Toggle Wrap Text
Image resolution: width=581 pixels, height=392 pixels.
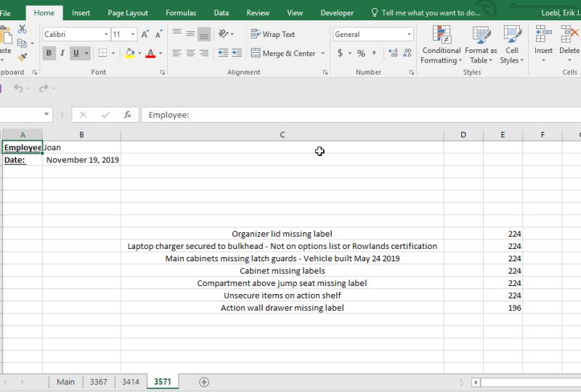(273, 34)
